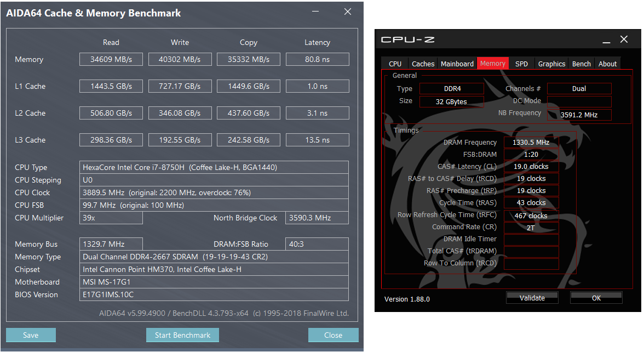Screen dimensions: 644x363
Task: Click the Size field 32 GBytes in CPU-Z
Action: pos(452,101)
